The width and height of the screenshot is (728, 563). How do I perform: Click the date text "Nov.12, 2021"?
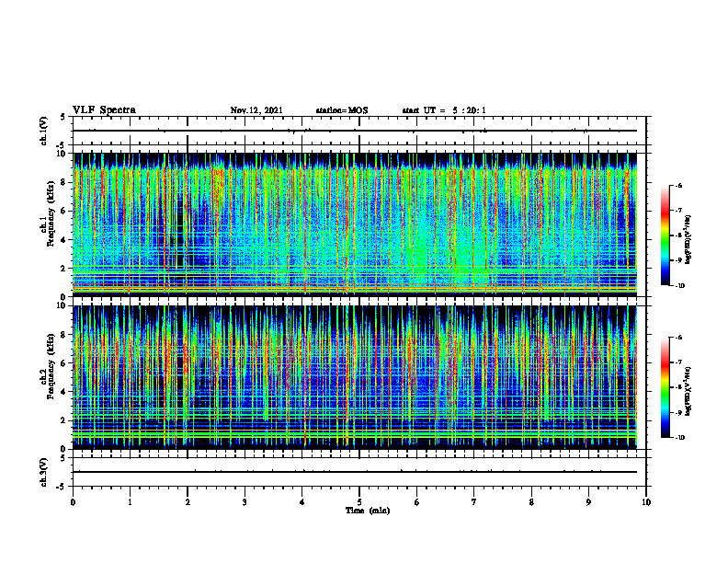(x=256, y=110)
